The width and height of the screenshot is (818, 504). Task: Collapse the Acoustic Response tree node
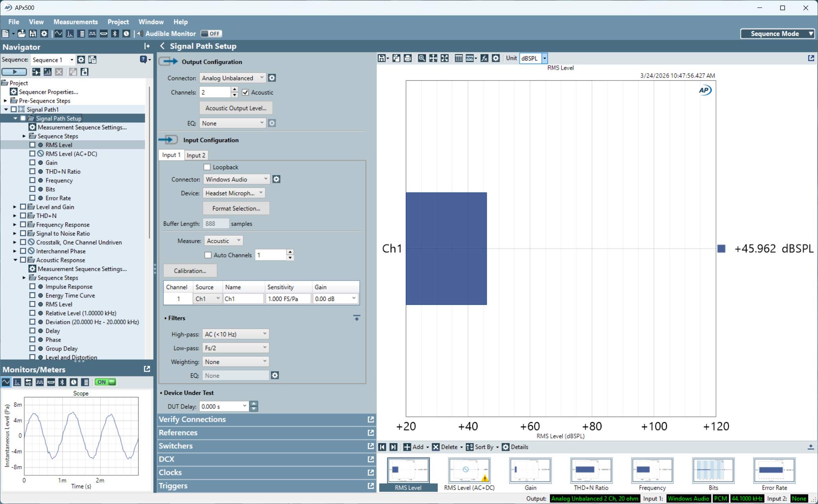click(x=15, y=260)
